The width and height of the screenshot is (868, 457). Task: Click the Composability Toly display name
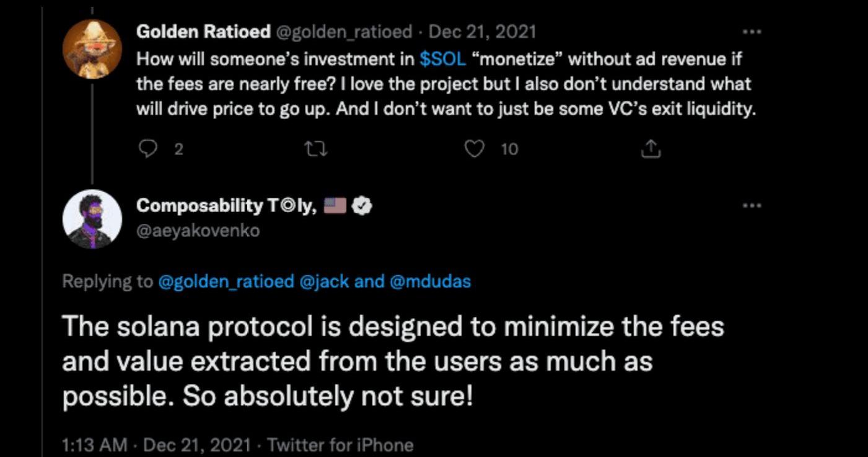(227, 206)
